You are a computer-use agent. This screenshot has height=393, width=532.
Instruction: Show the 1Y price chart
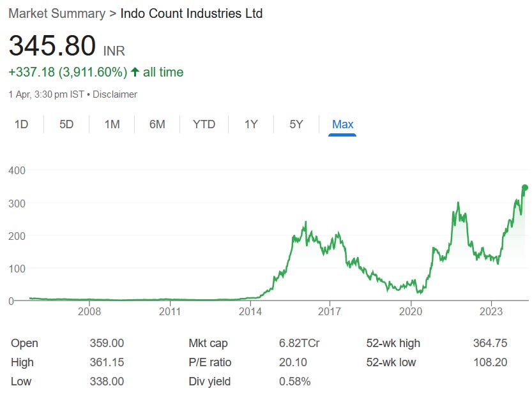click(251, 124)
